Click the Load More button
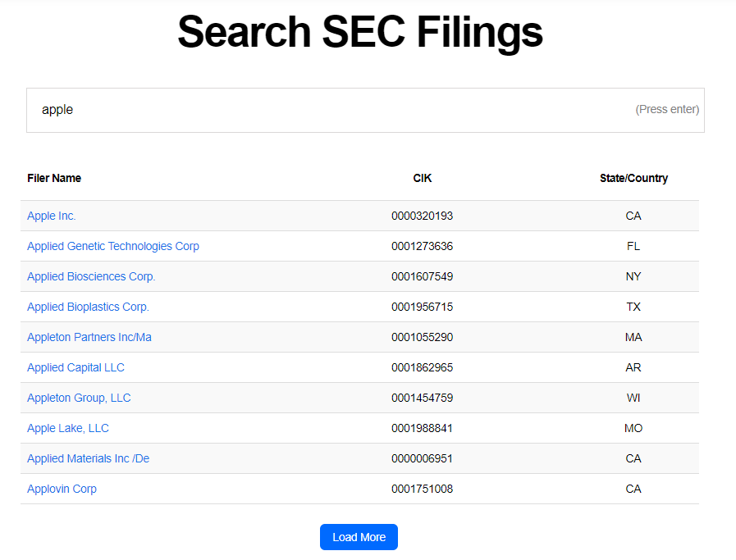 pos(359,537)
